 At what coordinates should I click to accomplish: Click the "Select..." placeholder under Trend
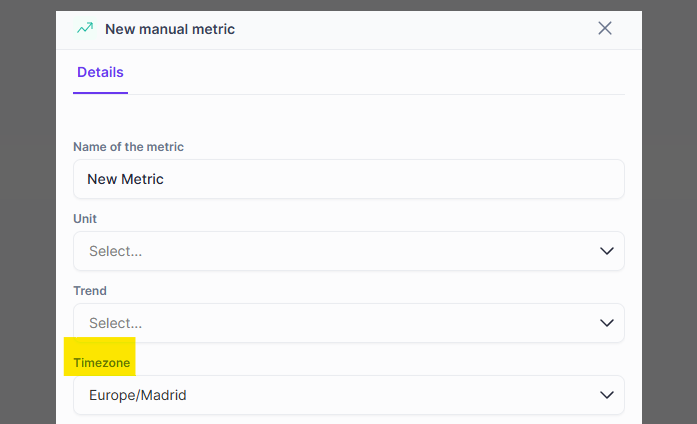[x=115, y=323]
